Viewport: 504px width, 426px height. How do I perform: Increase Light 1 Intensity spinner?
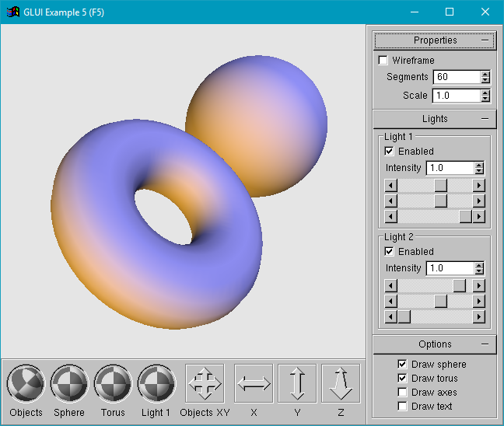tap(479, 165)
